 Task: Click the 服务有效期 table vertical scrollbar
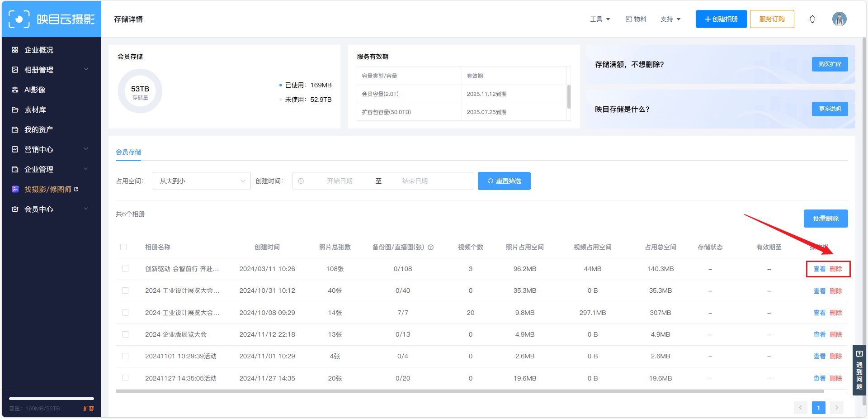pyautogui.click(x=569, y=96)
